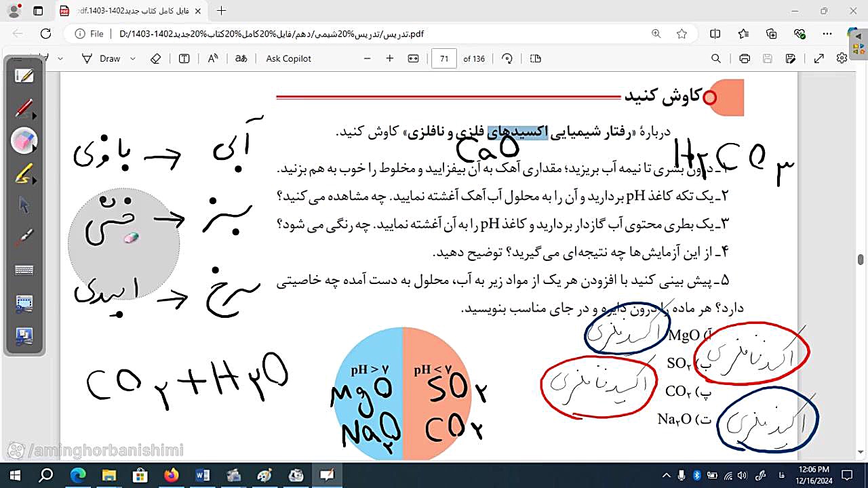868x488 pixels.
Task: Toggle the Page view icon
Action: (x=536, y=59)
